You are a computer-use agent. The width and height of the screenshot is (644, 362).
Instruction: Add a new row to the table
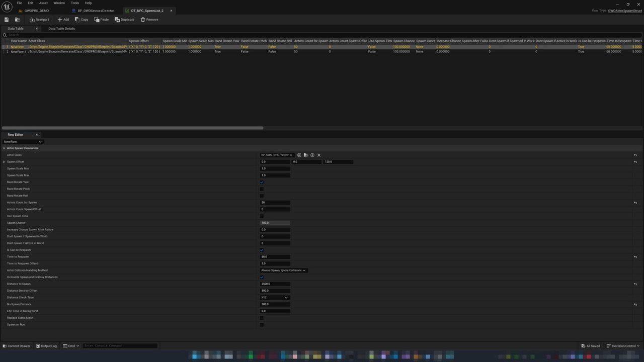[x=63, y=20]
